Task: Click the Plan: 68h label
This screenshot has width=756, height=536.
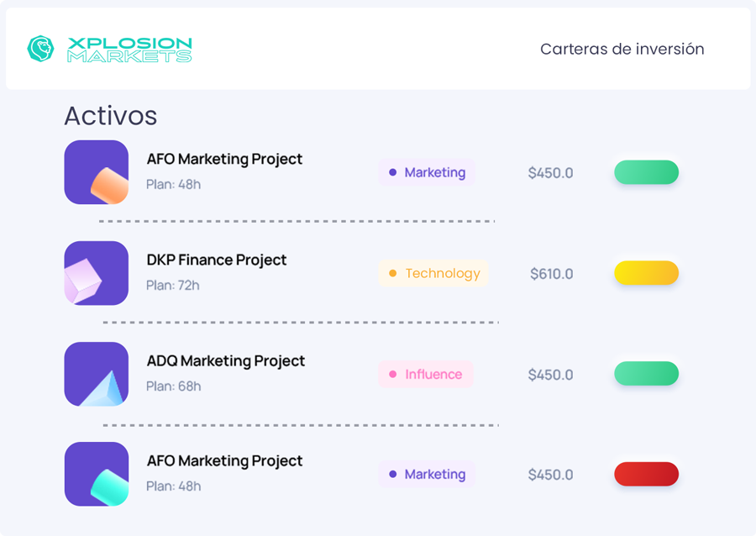Action: click(174, 386)
